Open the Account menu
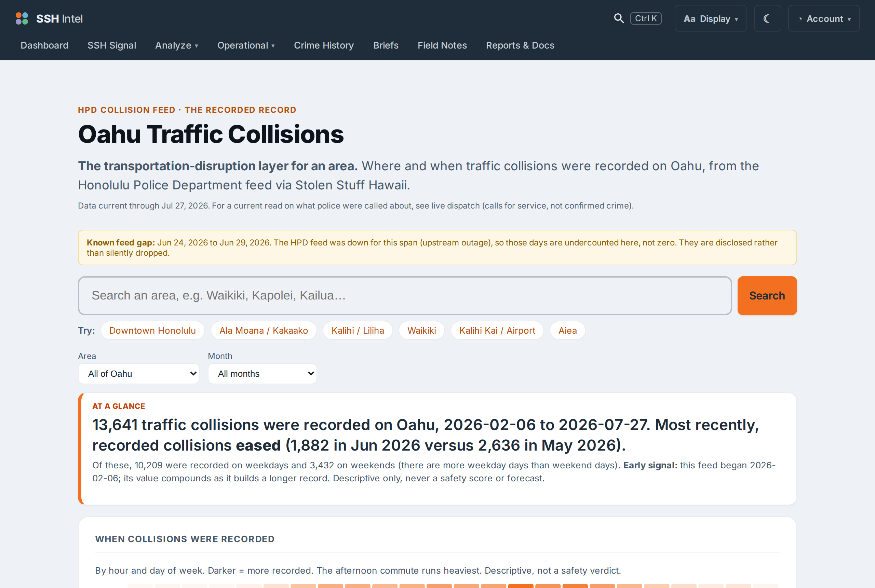This screenshot has height=588, width=875. 824,18
